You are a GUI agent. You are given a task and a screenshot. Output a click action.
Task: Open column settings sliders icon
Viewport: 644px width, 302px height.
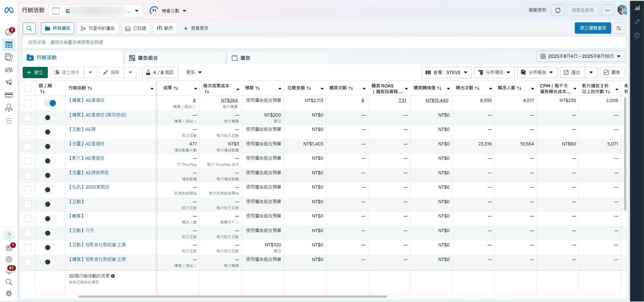click(x=619, y=28)
